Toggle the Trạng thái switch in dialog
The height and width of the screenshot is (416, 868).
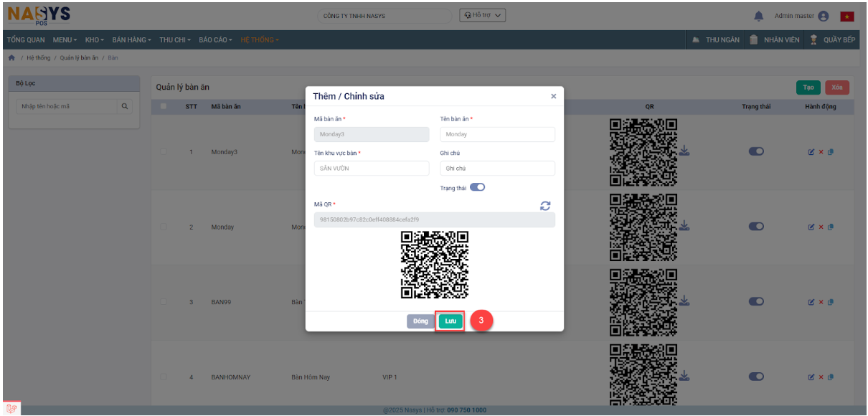pyautogui.click(x=477, y=188)
